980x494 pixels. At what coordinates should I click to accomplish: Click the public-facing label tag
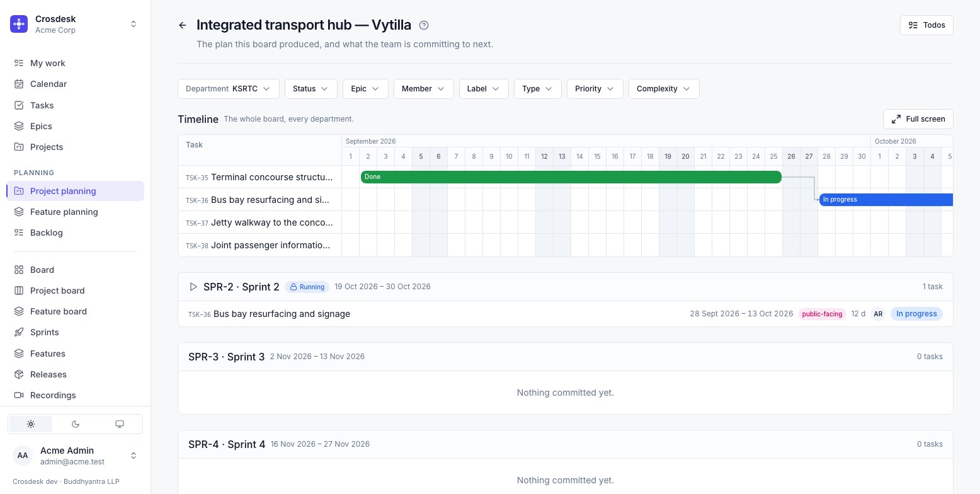point(822,314)
